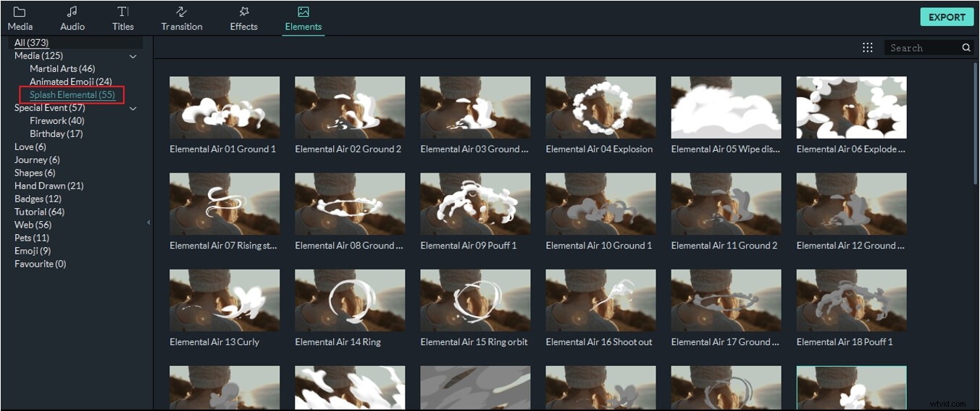Image resolution: width=980 pixels, height=411 pixels.
Task: Switch to the Effects tab
Action: pos(244,19)
